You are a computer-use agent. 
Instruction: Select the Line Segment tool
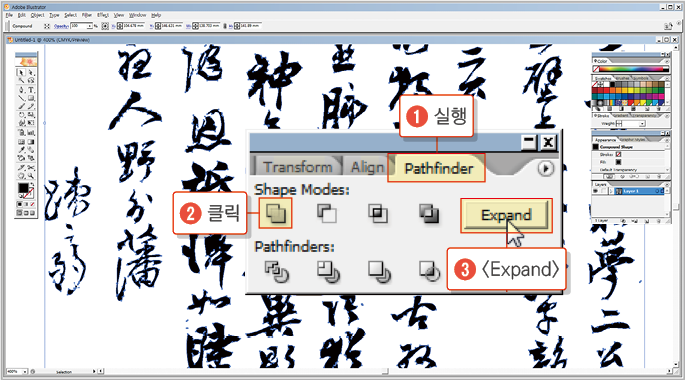coord(21,98)
